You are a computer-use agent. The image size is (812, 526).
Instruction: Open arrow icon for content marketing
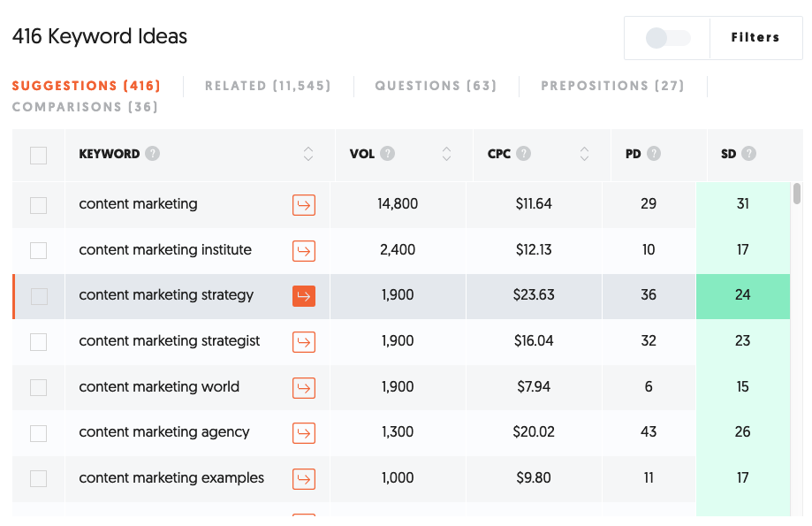(304, 205)
